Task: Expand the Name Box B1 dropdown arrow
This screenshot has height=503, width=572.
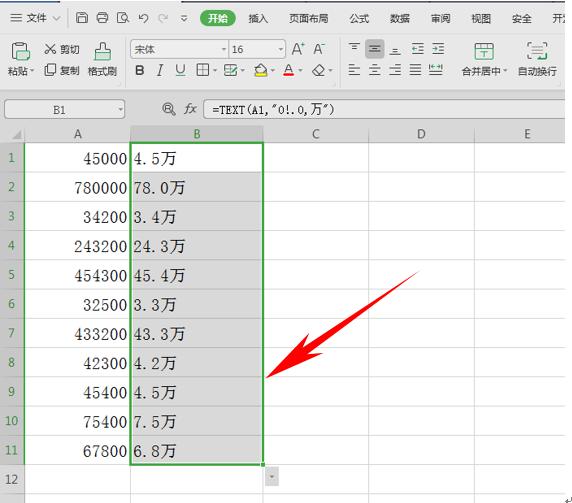Action: [120, 109]
